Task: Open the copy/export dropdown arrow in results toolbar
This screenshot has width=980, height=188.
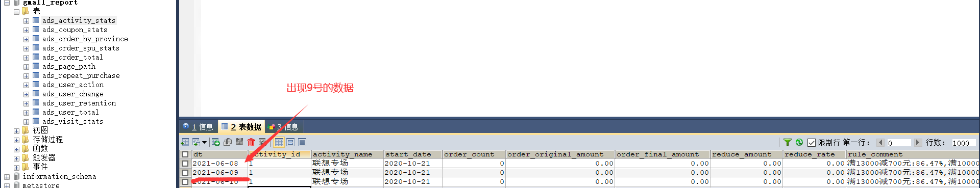Action: click(x=204, y=142)
